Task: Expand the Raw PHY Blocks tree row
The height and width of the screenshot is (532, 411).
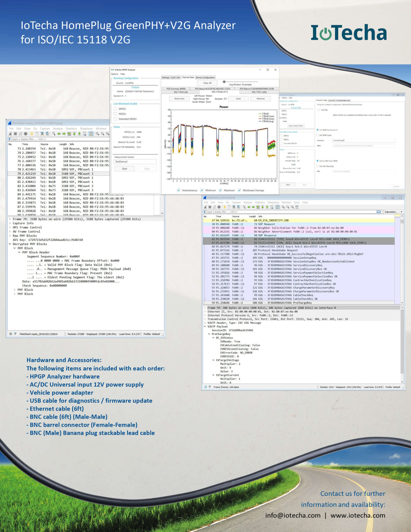Action: 10,235
